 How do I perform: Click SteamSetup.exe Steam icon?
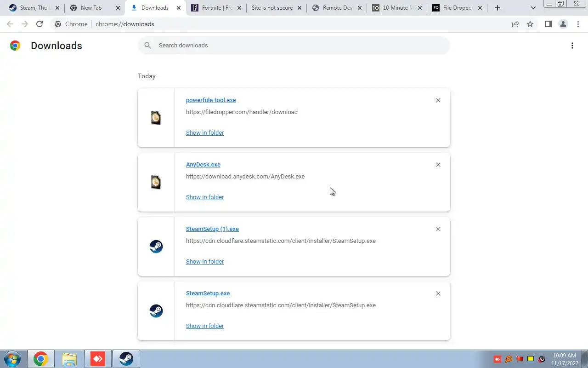156,311
